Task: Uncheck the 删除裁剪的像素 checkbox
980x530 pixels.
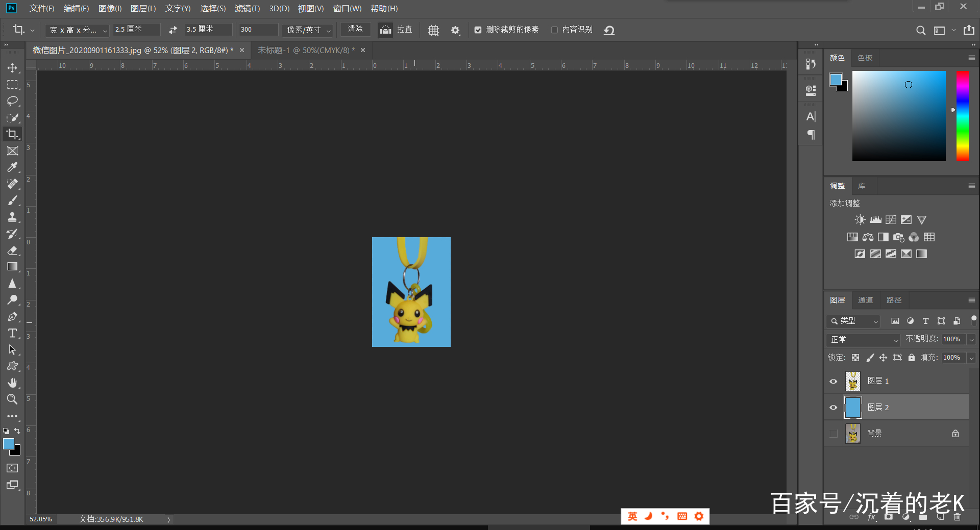Action: point(478,30)
